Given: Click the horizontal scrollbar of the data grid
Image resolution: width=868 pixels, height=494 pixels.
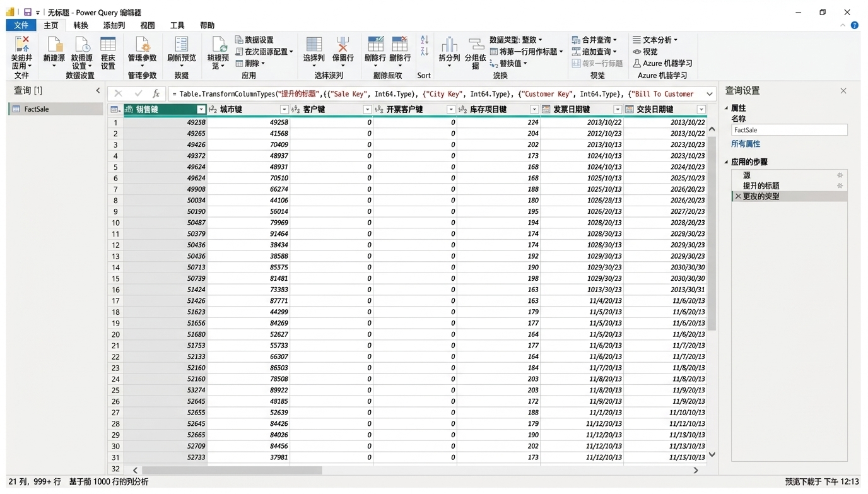Looking at the screenshot, I should click(232, 470).
